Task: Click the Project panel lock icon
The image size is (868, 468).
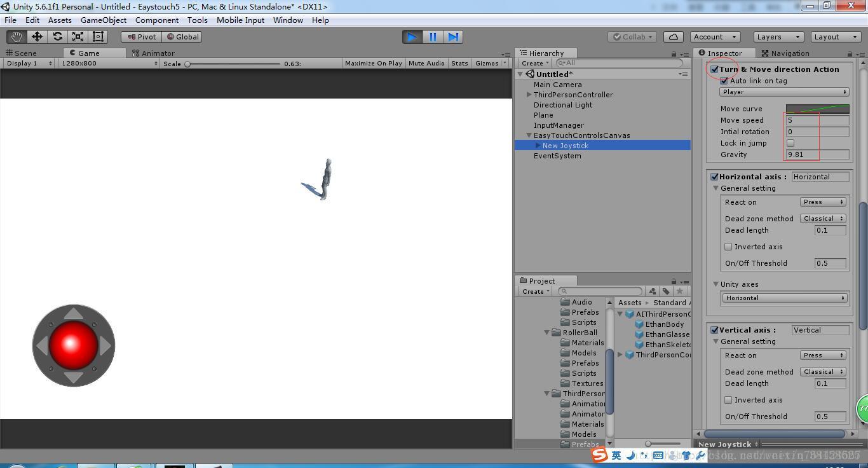Action: pos(674,281)
